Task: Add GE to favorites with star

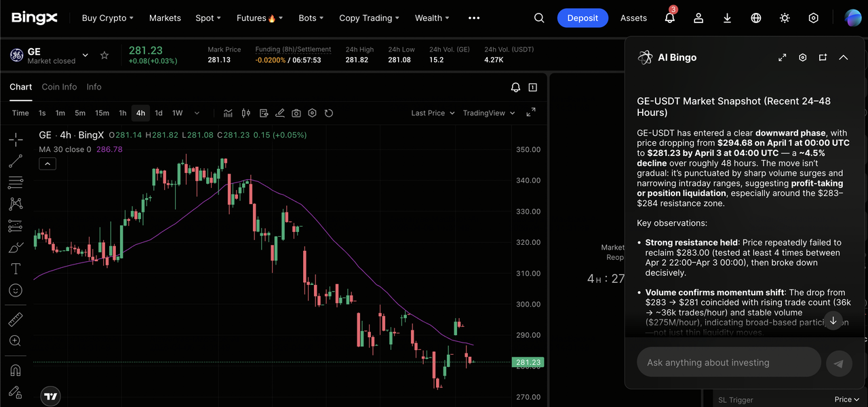Action: tap(104, 56)
